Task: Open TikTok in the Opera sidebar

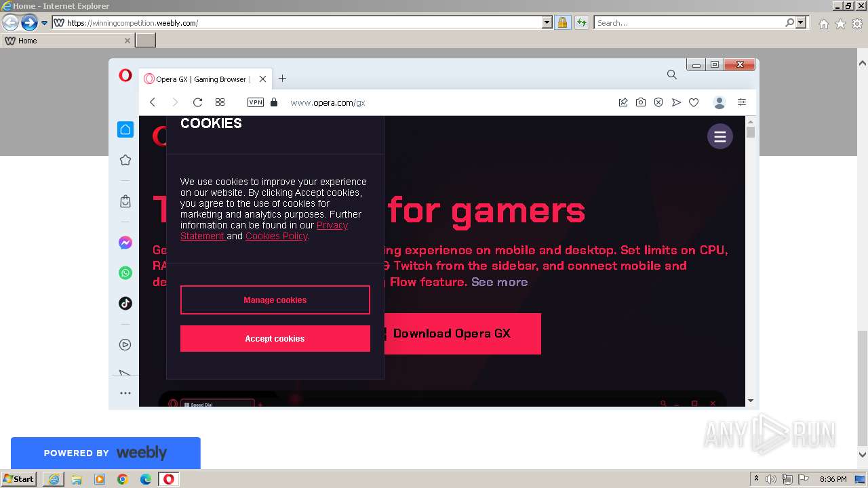Action: point(125,304)
